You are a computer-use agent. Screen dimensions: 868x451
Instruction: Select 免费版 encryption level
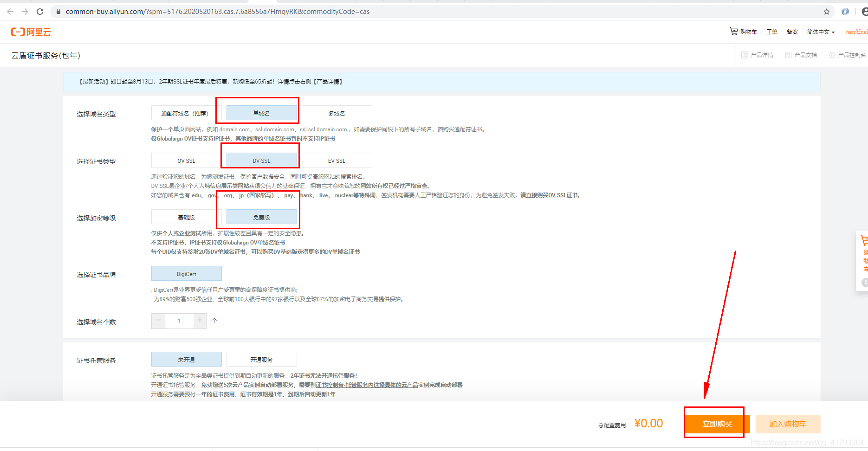click(x=261, y=217)
